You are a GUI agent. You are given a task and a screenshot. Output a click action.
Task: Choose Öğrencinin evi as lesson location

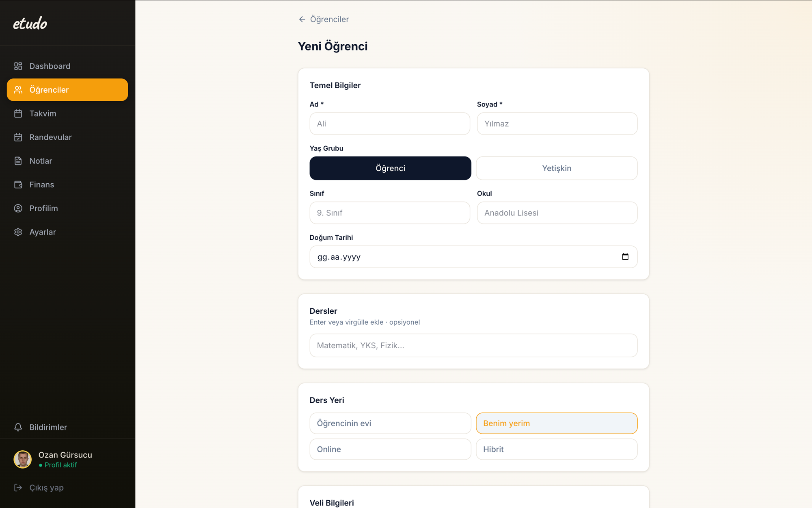point(390,423)
